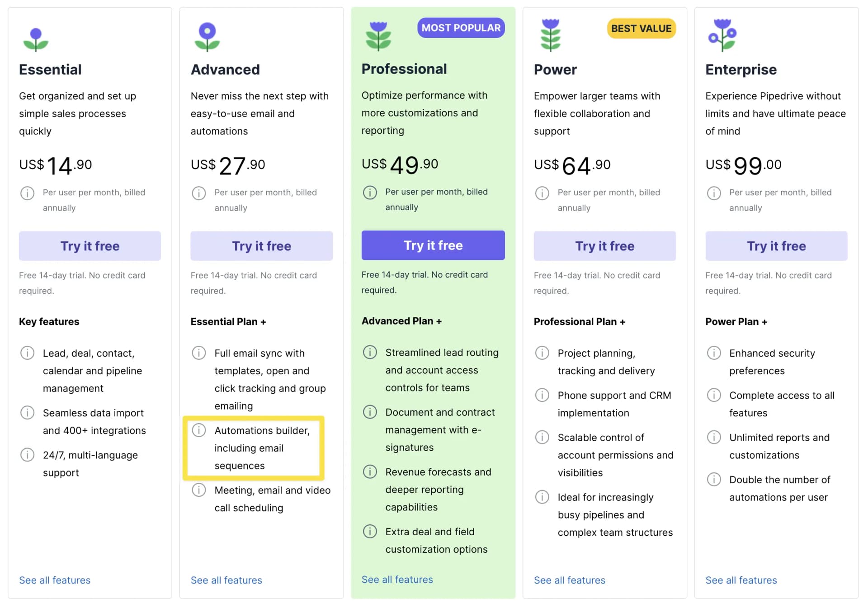868x603 pixels.
Task: Click the Power Plan + heading
Action: (x=736, y=321)
